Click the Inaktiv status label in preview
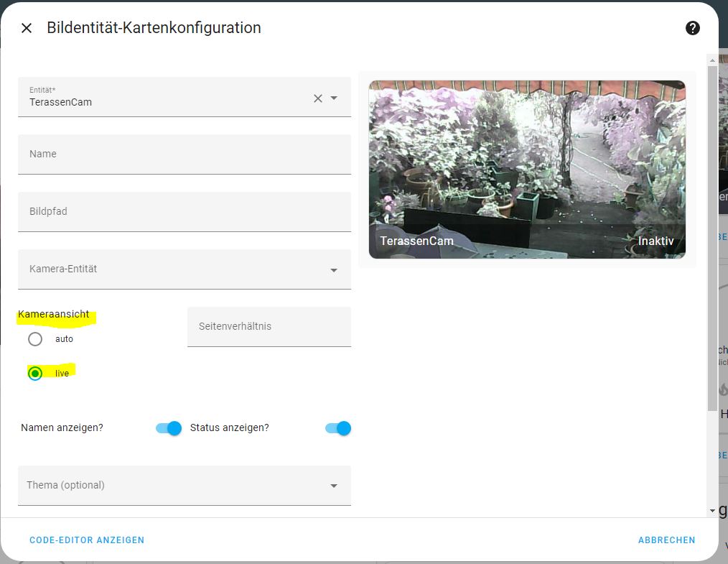 click(655, 241)
